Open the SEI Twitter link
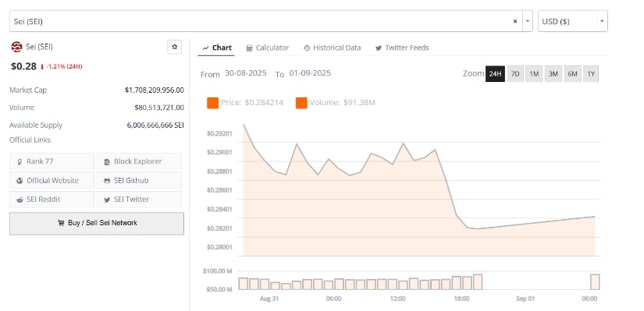Viewport: 644px width, 311px height. [x=139, y=199]
